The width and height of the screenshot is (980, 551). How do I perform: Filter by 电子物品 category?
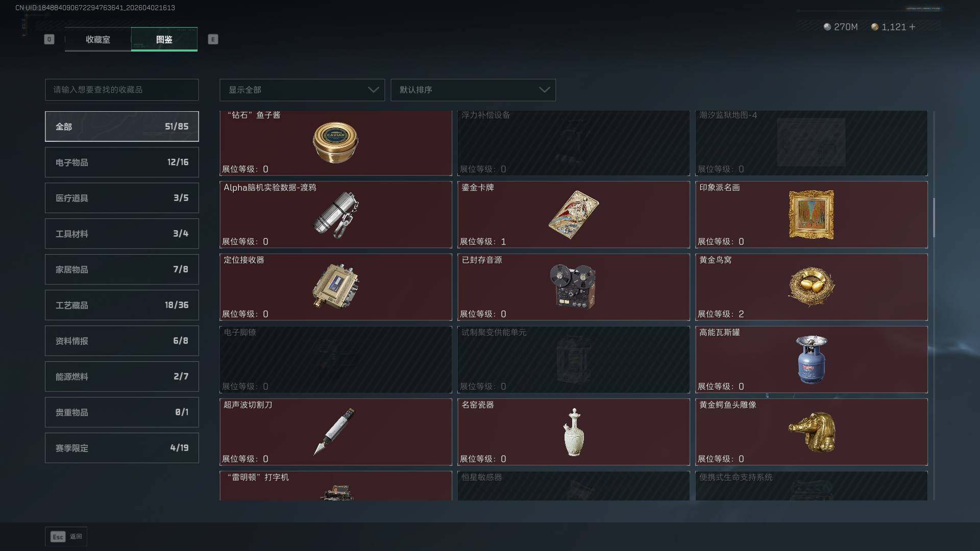click(122, 162)
